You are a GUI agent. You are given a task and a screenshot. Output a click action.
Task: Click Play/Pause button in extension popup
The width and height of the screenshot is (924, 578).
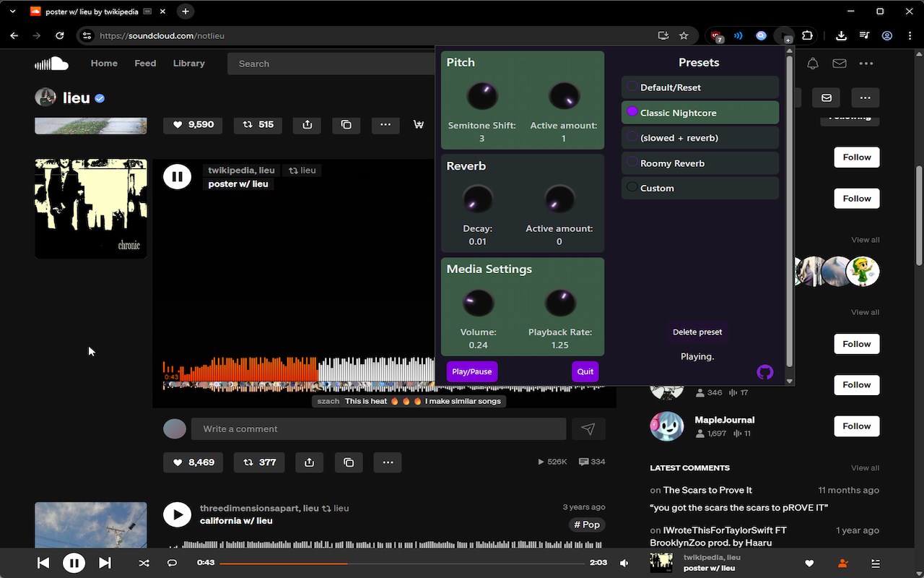click(x=472, y=372)
